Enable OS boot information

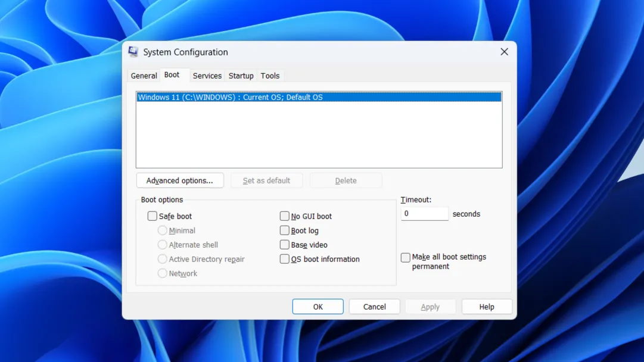[x=285, y=259]
